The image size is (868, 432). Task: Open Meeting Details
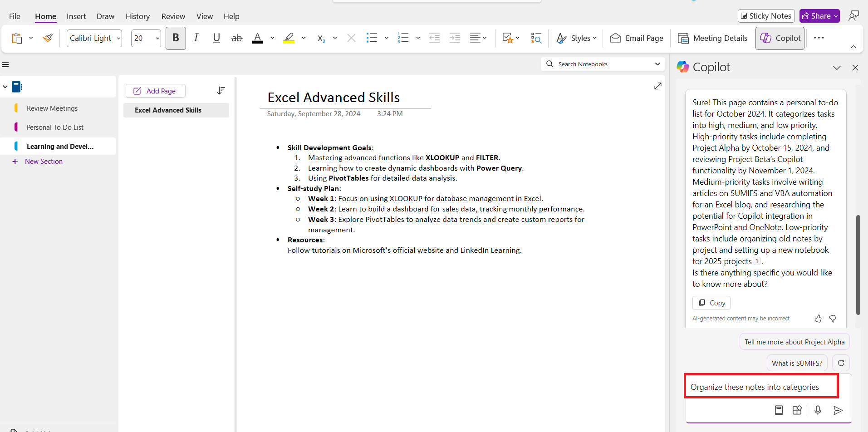click(712, 38)
